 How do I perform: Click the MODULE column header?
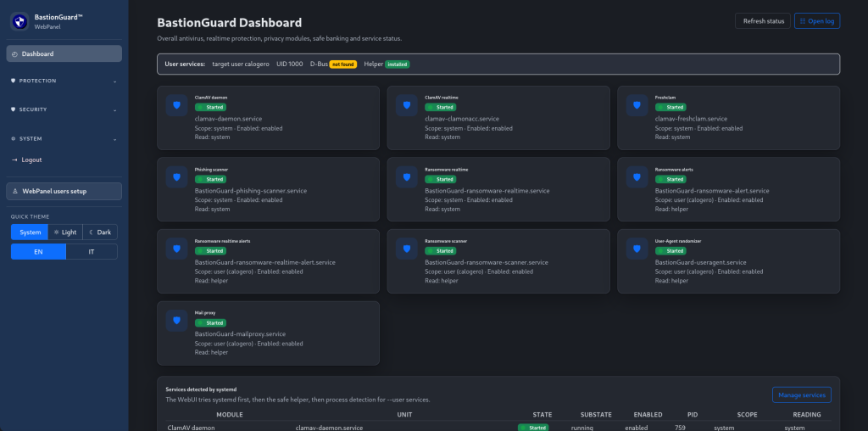230,415
